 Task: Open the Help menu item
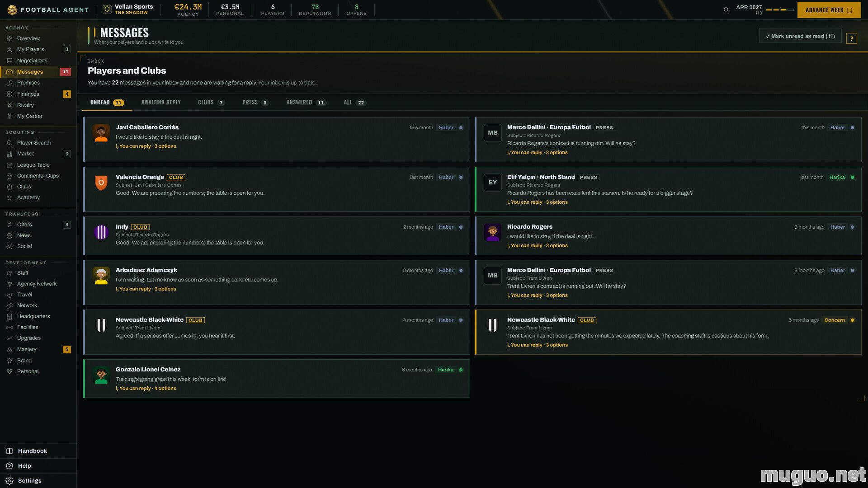tap(38, 466)
